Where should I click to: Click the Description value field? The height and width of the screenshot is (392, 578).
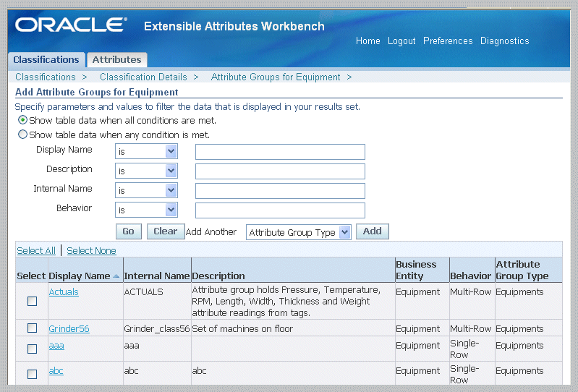[x=280, y=171]
